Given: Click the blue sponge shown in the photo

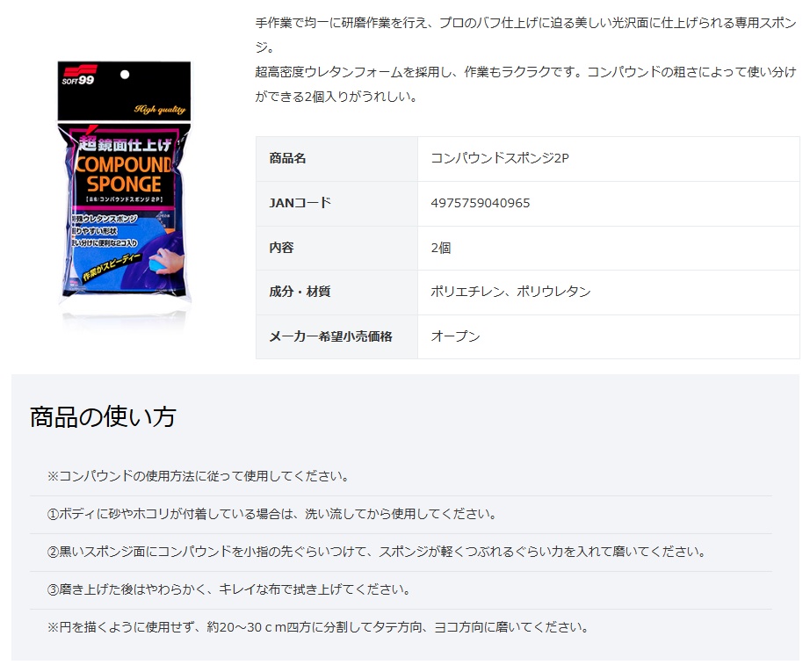Looking at the screenshot, I should pos(155,265).
